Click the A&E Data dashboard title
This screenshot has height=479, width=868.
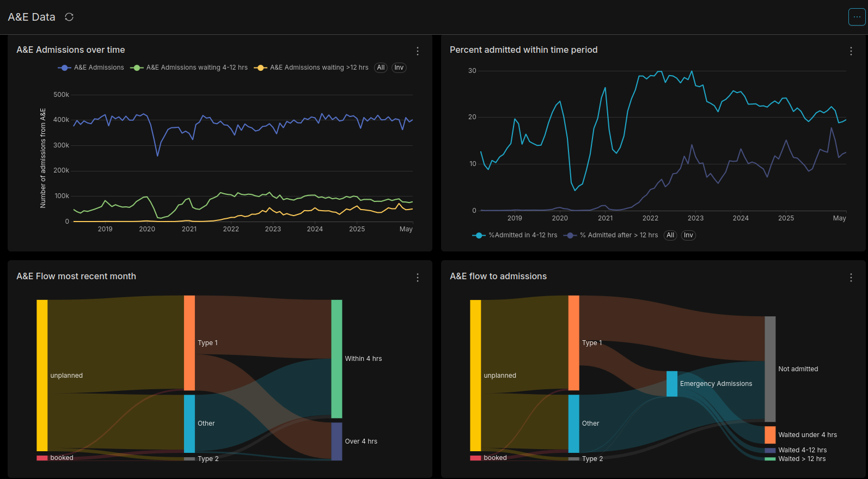(x=32, y=17)
